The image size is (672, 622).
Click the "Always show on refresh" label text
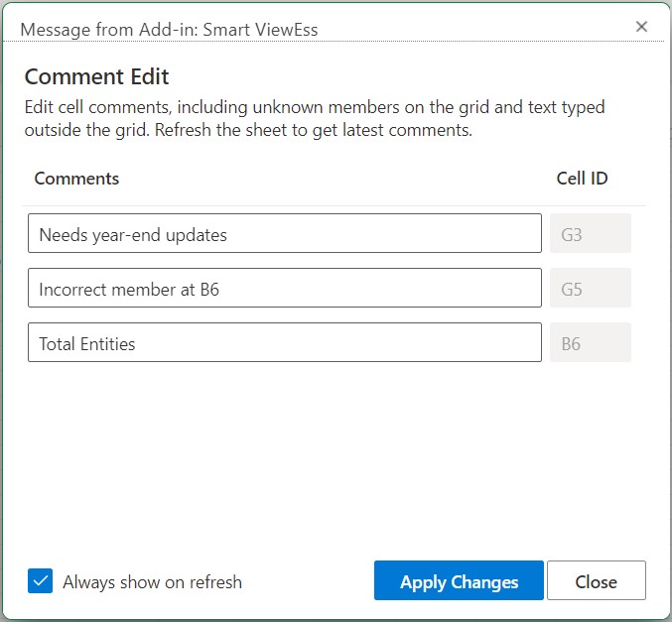(152, 582)
